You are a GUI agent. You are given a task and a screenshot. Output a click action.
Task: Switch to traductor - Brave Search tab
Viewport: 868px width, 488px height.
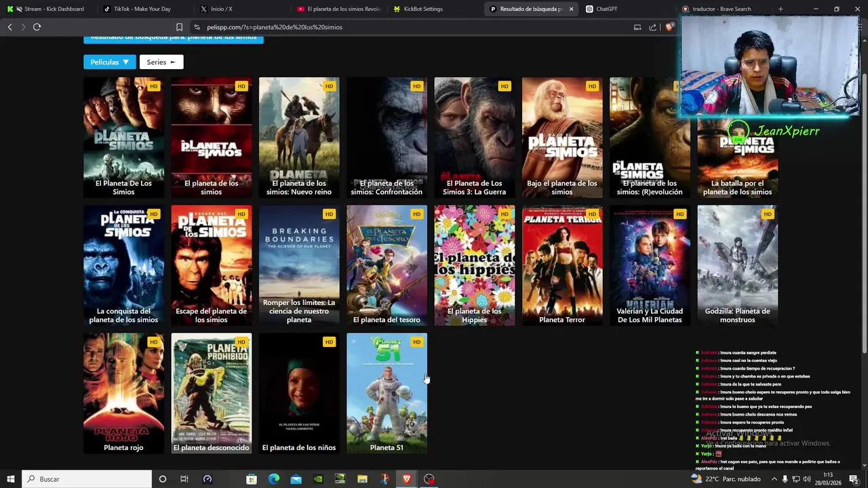(725, 9)
